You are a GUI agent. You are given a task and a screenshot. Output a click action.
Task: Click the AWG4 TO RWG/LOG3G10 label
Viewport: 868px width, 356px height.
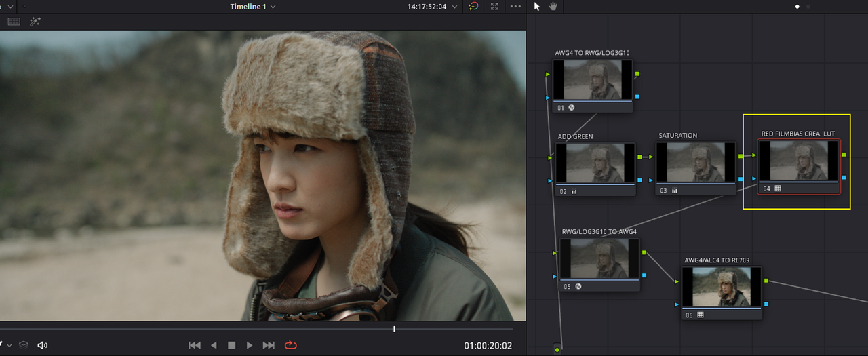click(x=593, y=53)
